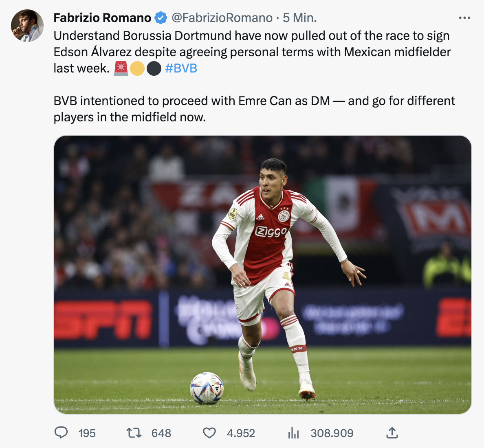Click the @FabrizioRomano handle
Screen dimensions: 484x448
(x=222, y=18)
